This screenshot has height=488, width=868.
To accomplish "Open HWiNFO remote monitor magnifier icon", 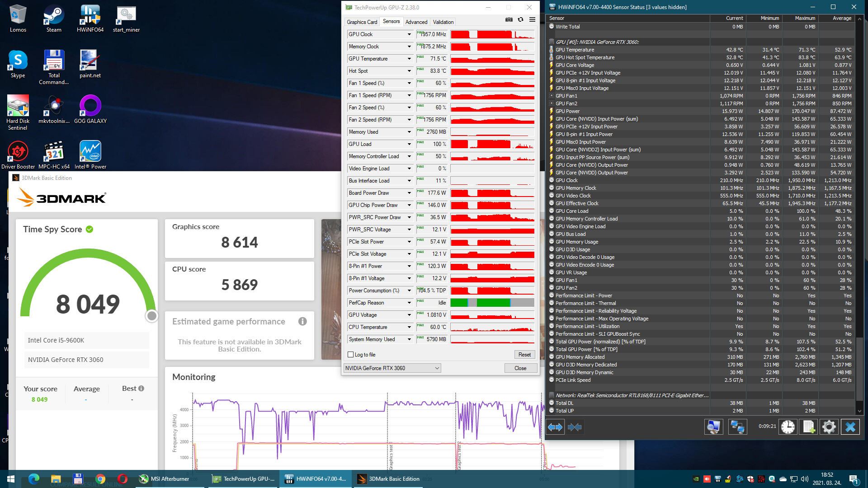I will coord(713,427).
